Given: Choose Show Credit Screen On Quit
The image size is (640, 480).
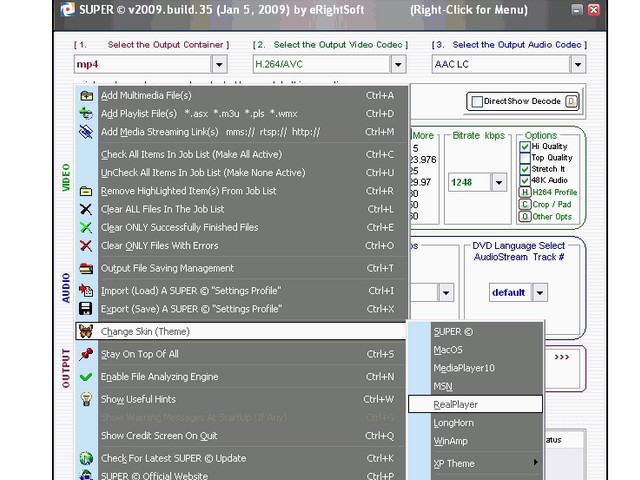Looking at the screenshot, I should click(242, 436).
